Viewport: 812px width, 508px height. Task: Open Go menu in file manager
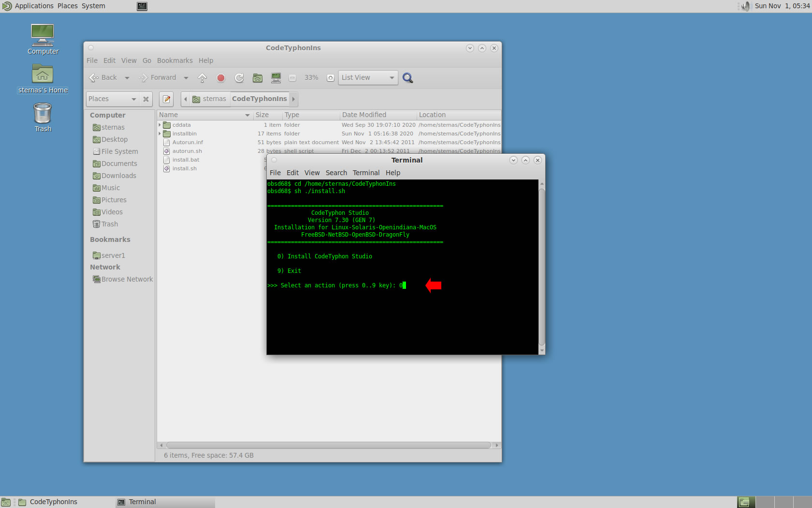tap(147, 60)
